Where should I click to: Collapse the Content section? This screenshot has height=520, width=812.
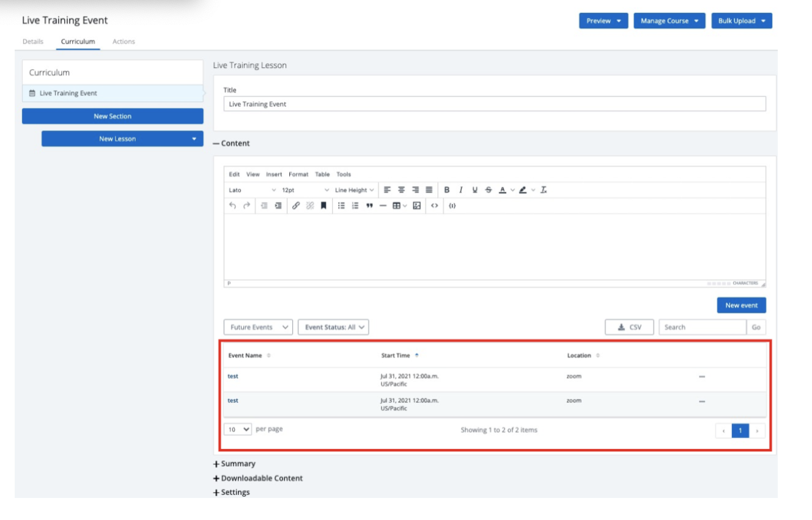coord(231,144)
